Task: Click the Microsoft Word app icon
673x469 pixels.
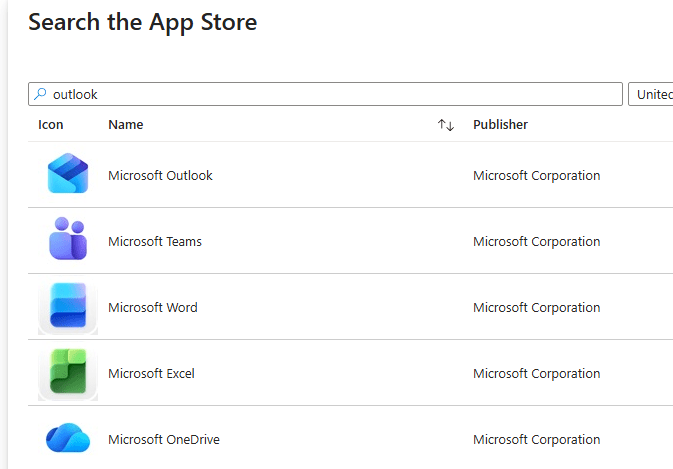Action: coord(68,307)
